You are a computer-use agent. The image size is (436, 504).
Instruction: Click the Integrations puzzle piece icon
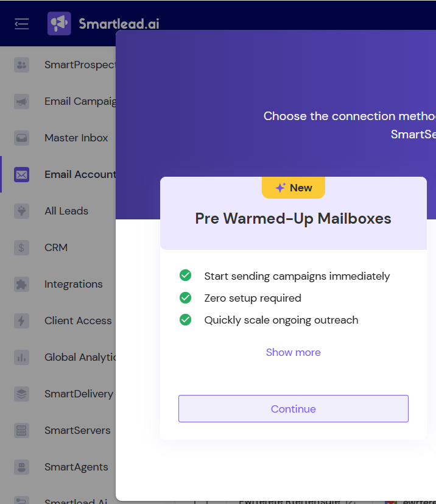click(22, 284)
